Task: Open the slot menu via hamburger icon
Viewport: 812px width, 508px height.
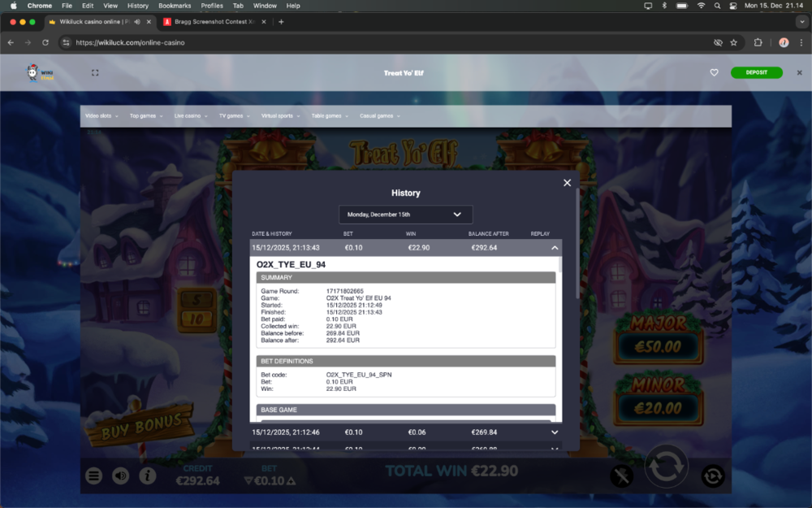Action: click(x=92, y=475)
